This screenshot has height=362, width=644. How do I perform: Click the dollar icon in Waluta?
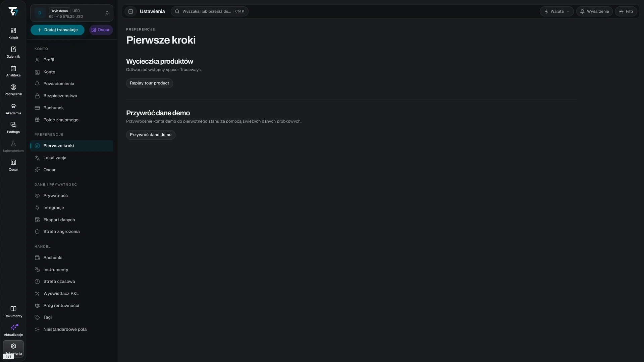(x=546, y=11)
